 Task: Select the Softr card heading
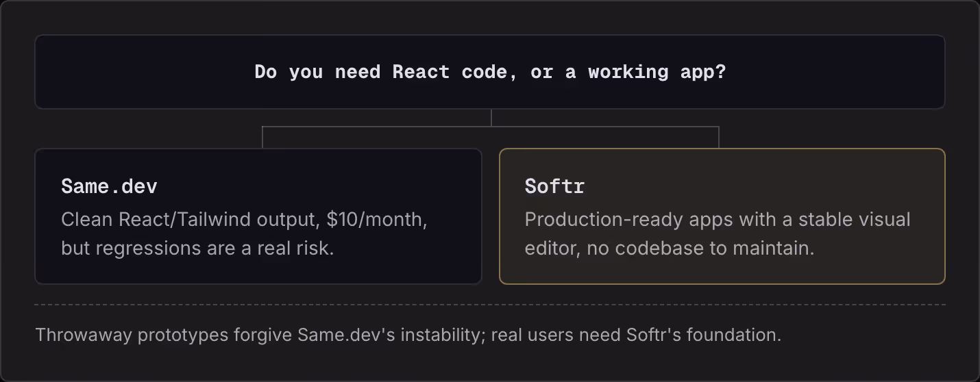point(554,186)
